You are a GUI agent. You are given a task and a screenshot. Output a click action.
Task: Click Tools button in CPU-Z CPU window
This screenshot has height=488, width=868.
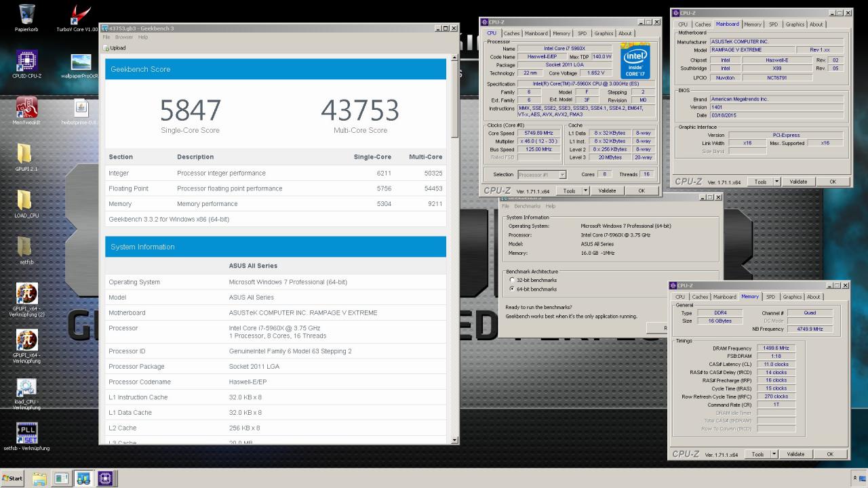click(569, 191)
